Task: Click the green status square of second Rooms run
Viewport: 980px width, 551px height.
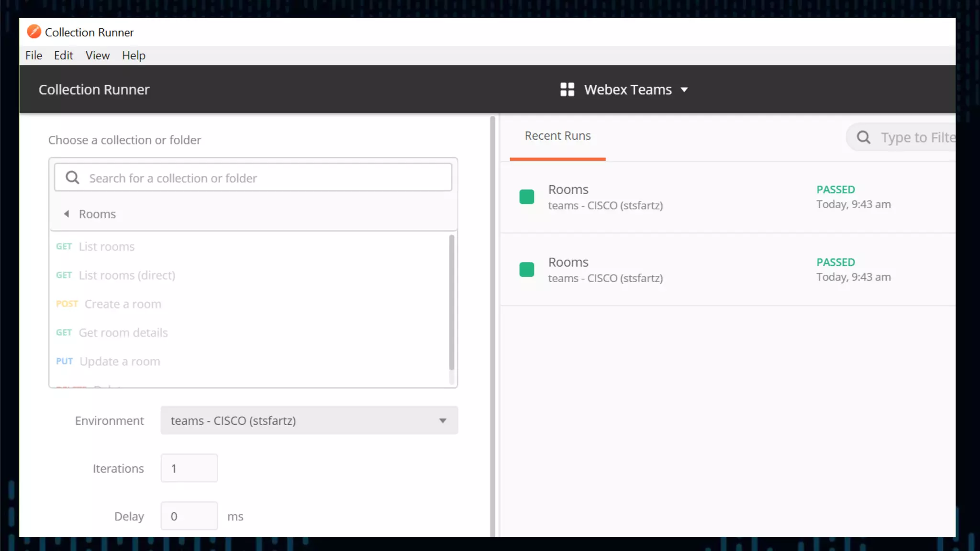Action: point(526,270)
